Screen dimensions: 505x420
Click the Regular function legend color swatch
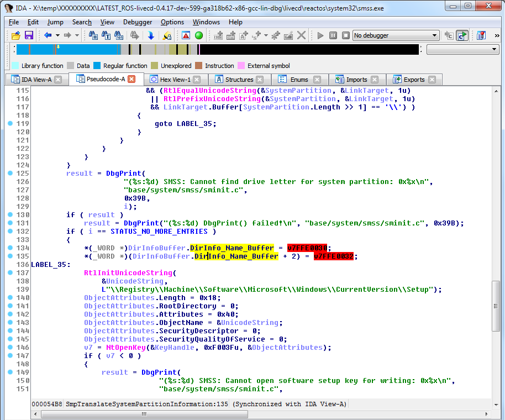coord(97,66)
